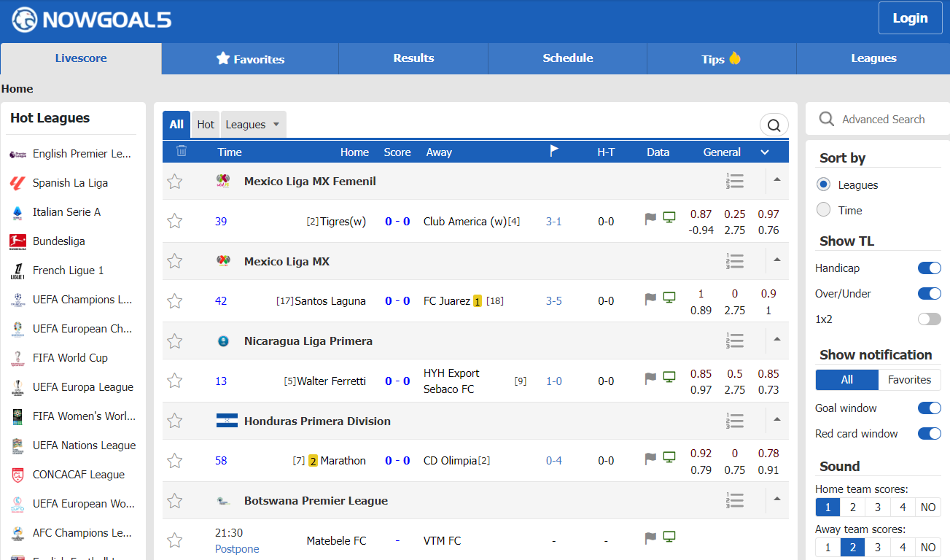This screenshot has width=950, height=560.
Task: Open search magnifier above match table
Action: (774, 125)
